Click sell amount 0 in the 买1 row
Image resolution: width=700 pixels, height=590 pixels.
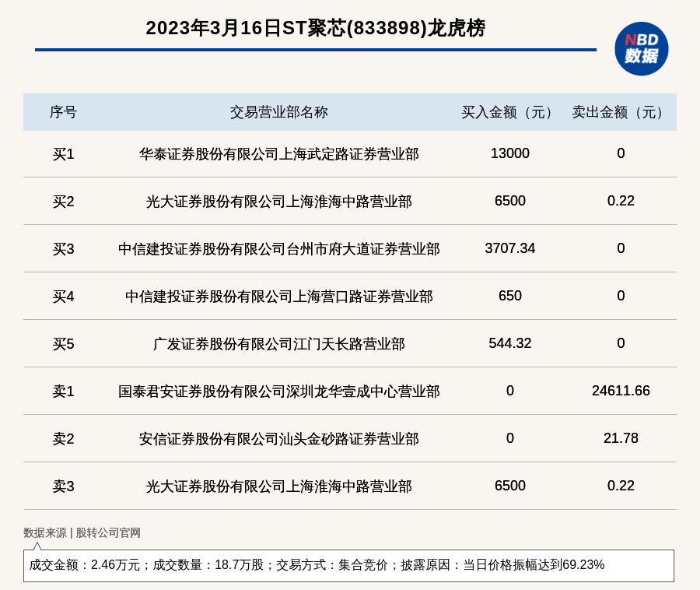(x=621, y=153)
